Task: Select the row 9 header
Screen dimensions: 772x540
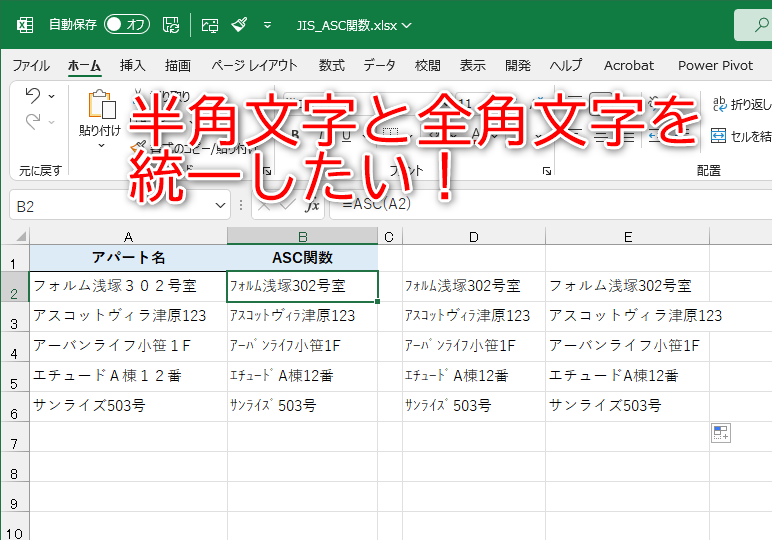Action: pyautogui.click(x=15, y=497)
